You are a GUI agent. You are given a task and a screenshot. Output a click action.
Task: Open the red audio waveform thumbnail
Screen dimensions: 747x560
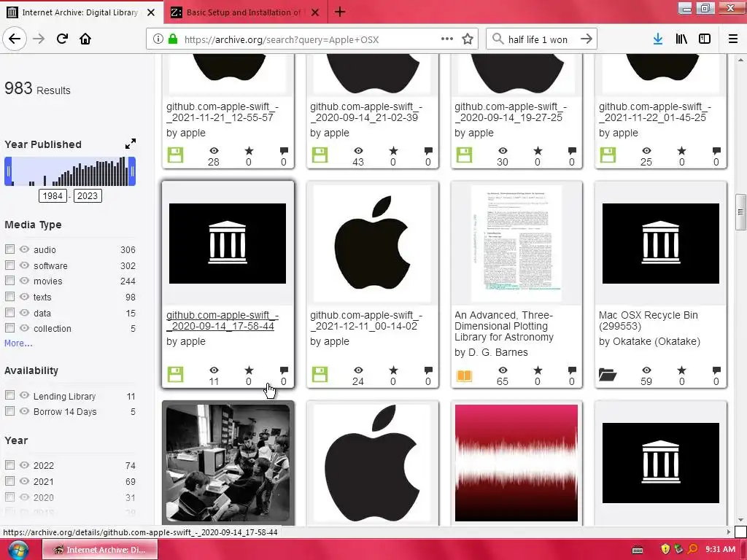tap(516, 463)
